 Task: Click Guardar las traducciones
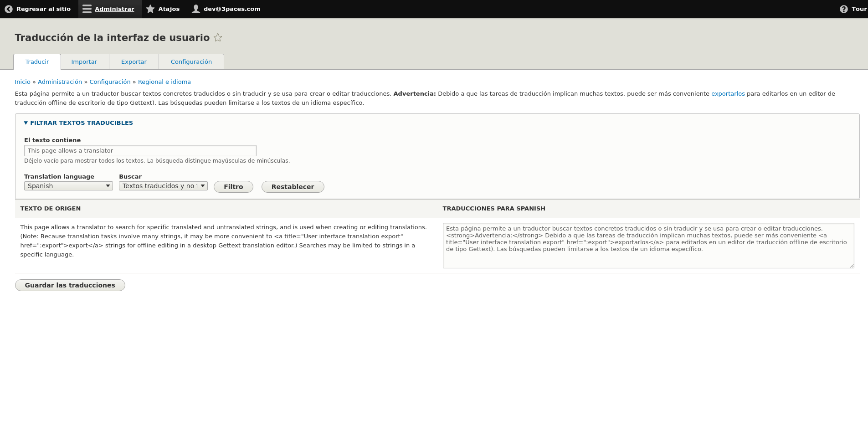[70, 285]
